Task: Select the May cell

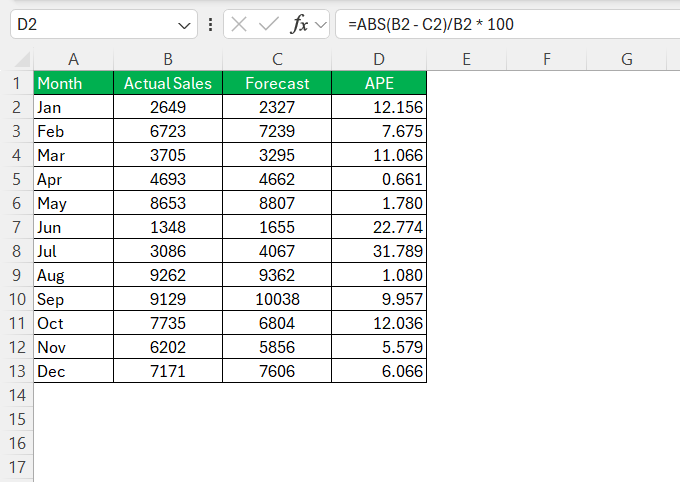Action: (73, 203)
